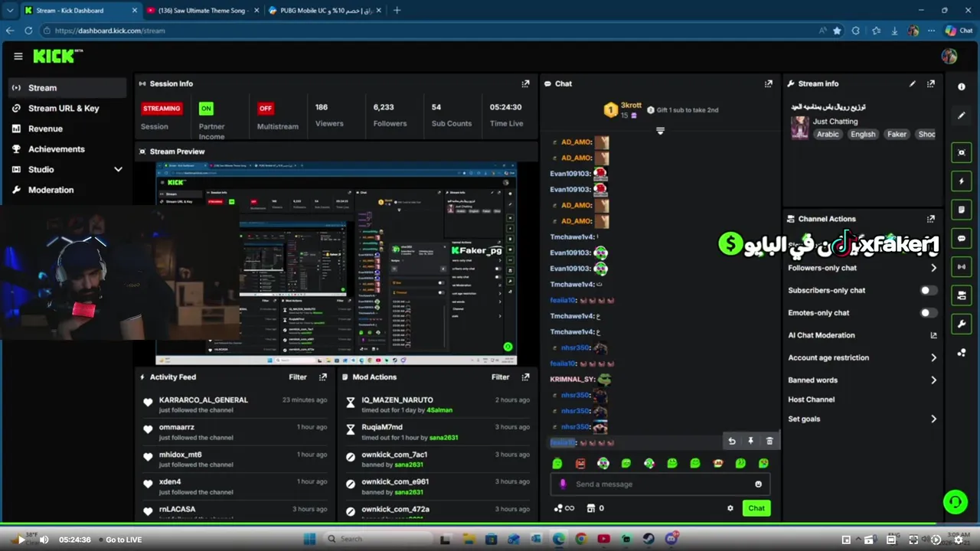
Task: Switch to the PUBG Mobile UC tab
Action: point(325,11)
